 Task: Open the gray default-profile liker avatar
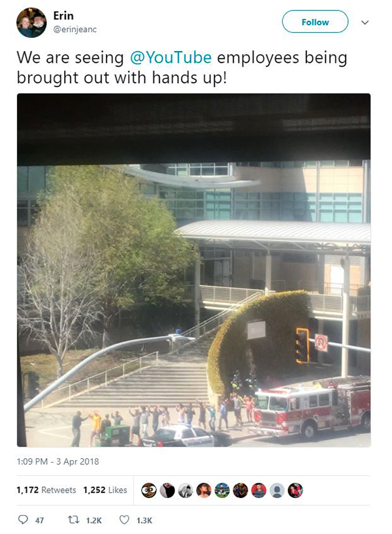click(277, 490)
